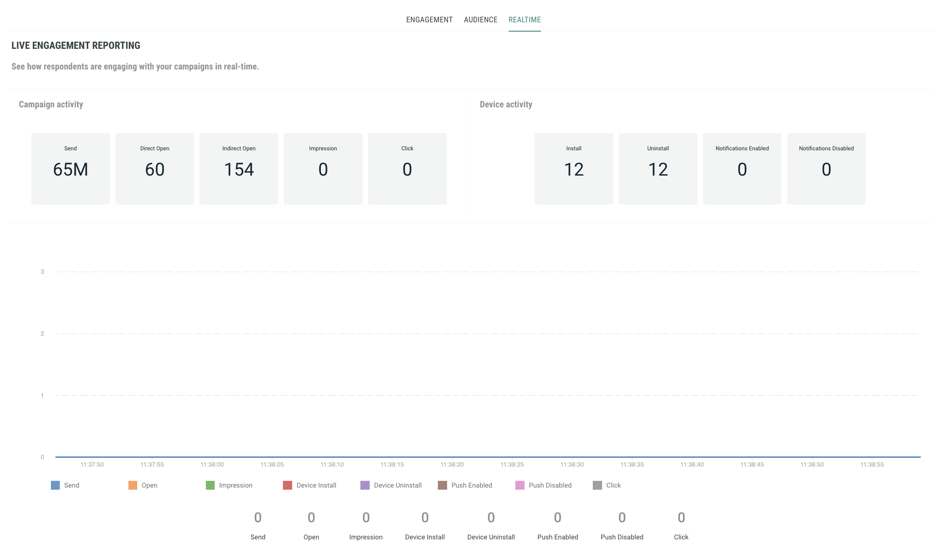Toggle the pink Push Disabled legend swatch
Viewport: 938px width, 560px height.
tap(520, 485)
